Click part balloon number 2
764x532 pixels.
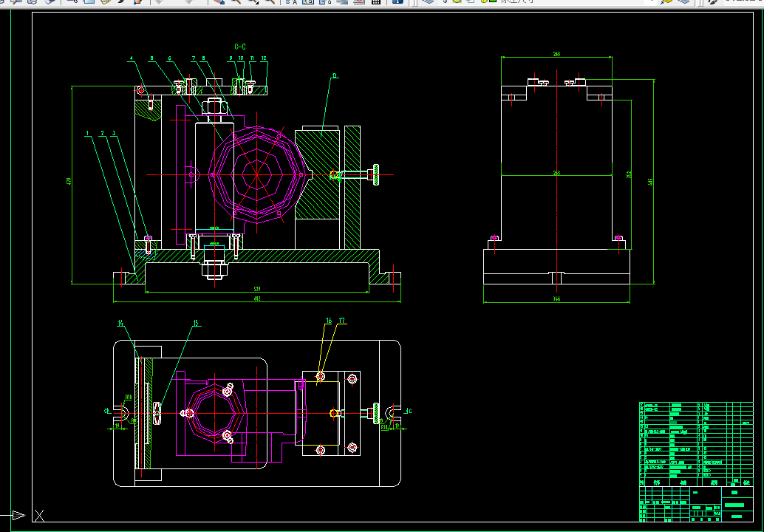tap(102, 133)
